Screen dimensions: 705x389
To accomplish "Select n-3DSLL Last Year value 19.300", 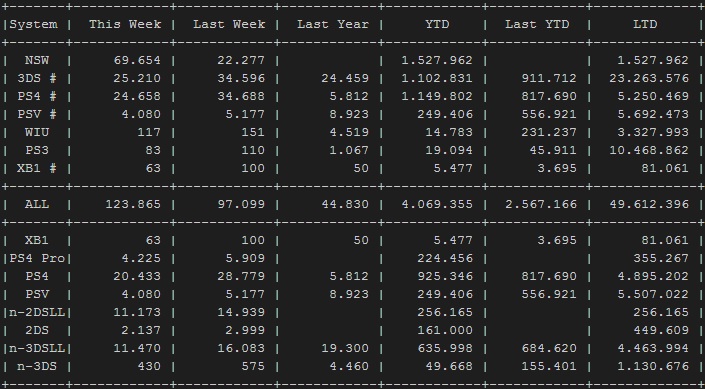I will 345,349.
